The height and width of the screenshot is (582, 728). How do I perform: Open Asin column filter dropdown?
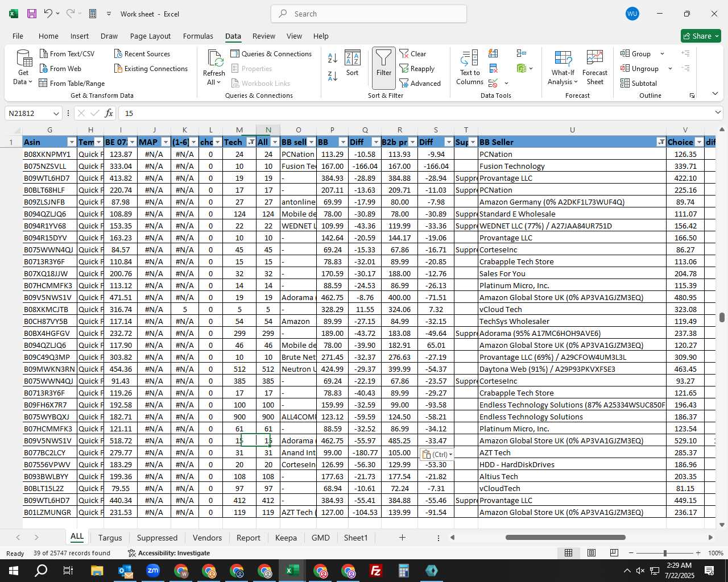pos(72,142)
